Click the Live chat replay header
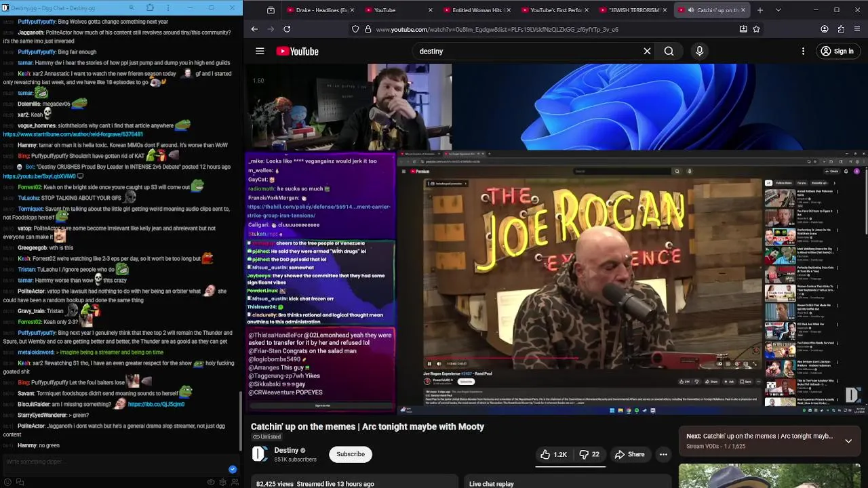The image size is (868, 488). click(492, 484)
